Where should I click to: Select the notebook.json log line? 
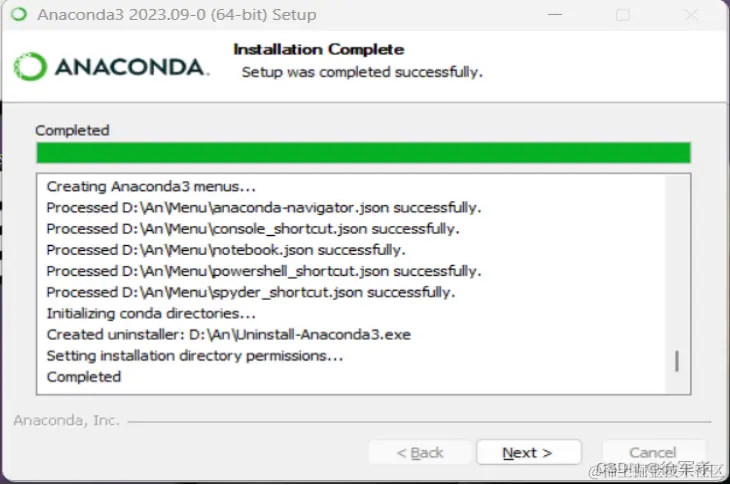[x=226, y=250]
